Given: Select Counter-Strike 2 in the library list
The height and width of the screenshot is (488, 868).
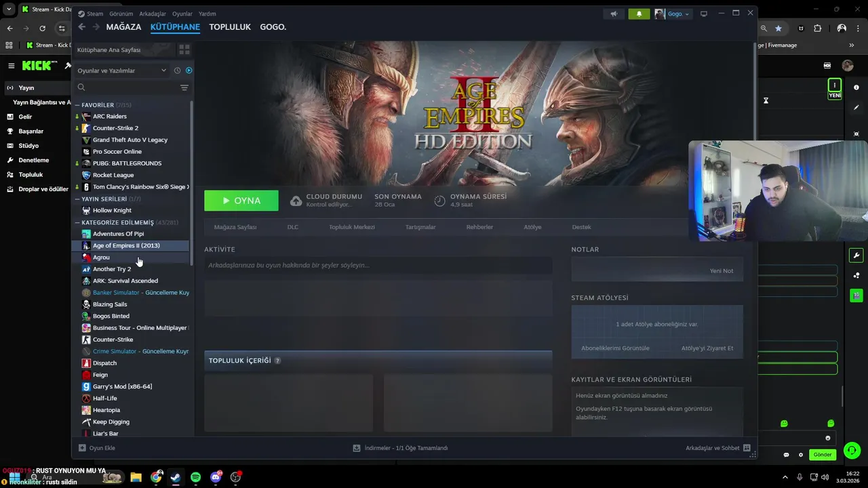Looking at the screenshot, I should (115, 128).
